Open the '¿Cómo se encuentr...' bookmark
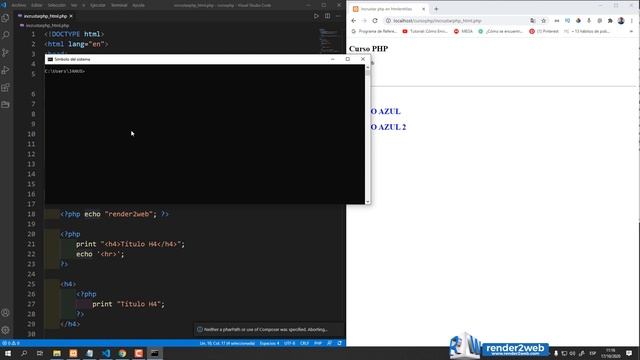Viewport: 640px width, 360px height. pyautogui.click(x=500, y=31)
